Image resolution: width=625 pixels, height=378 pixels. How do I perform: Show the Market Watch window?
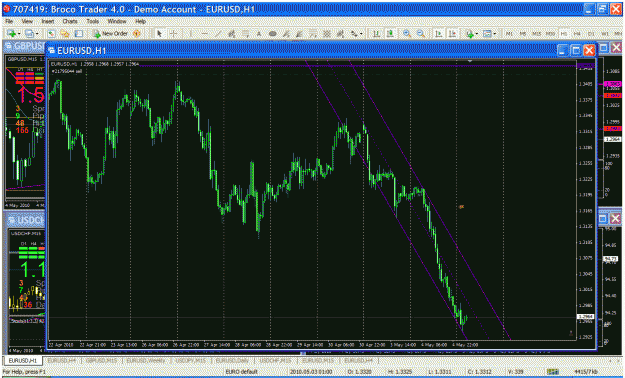pos(51,34)
